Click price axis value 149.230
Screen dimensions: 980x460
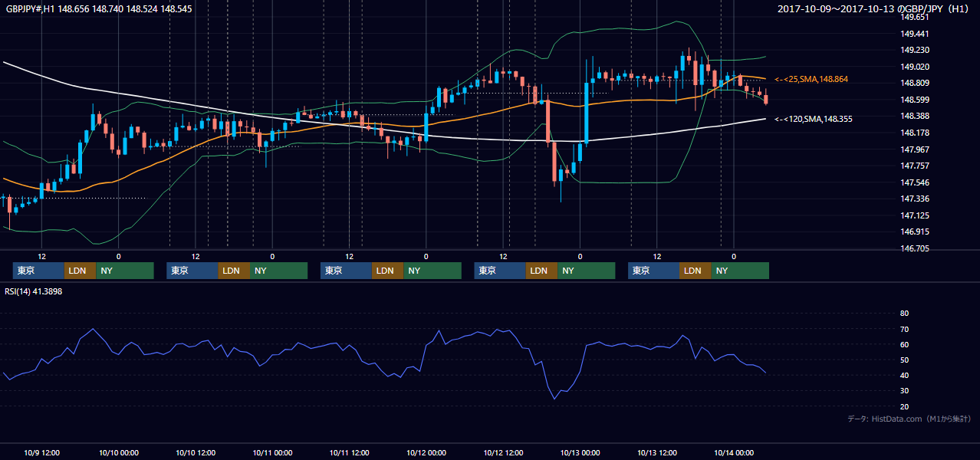click(x=916, y=50)
